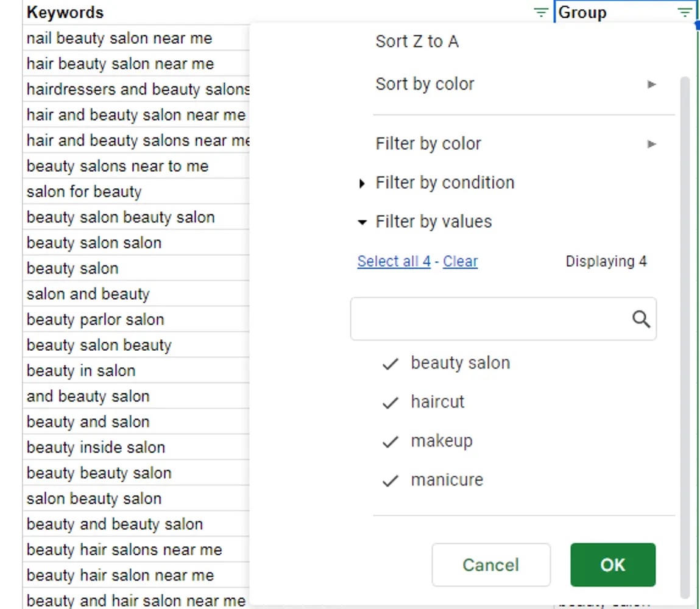
Task: Deselect the manicure value
Action: pyautogui.click(x=390, y=481)
